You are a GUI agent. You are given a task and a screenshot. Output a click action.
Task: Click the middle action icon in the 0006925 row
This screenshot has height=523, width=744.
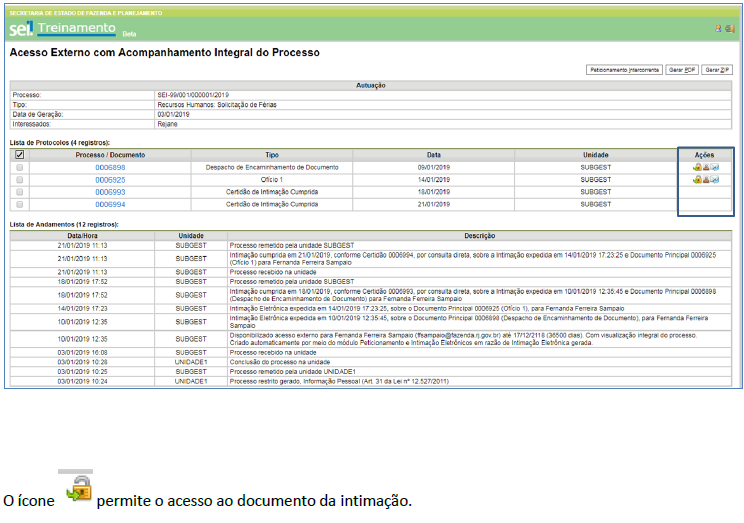point(705,180)
